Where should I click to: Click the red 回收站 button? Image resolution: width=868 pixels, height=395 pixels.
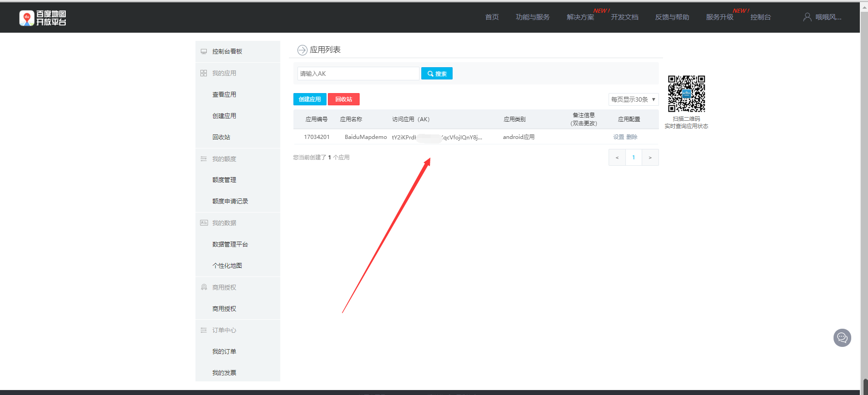pos(344,99)
